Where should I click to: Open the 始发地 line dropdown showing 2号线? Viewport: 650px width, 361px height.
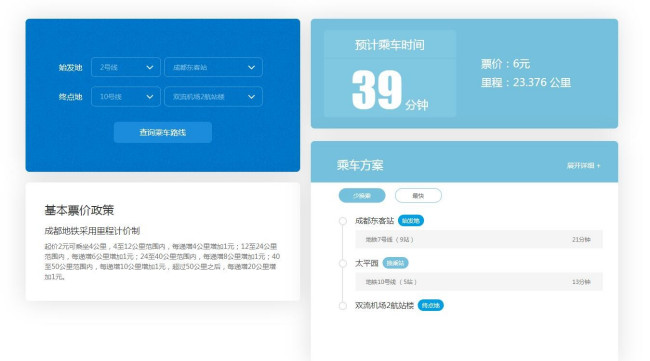point(126,67)
